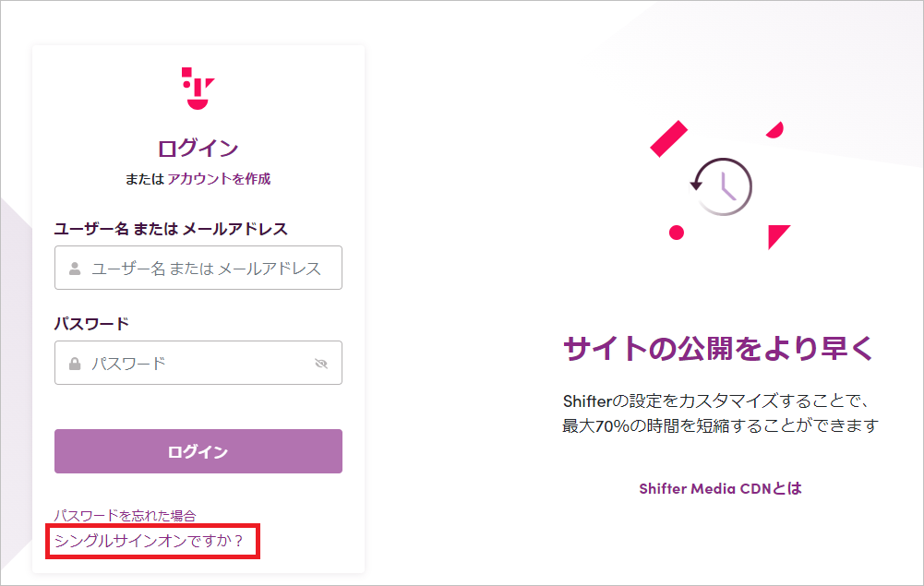
Task: Focus the ユーザー名 または メールアドレス input field
Action: 198,268
